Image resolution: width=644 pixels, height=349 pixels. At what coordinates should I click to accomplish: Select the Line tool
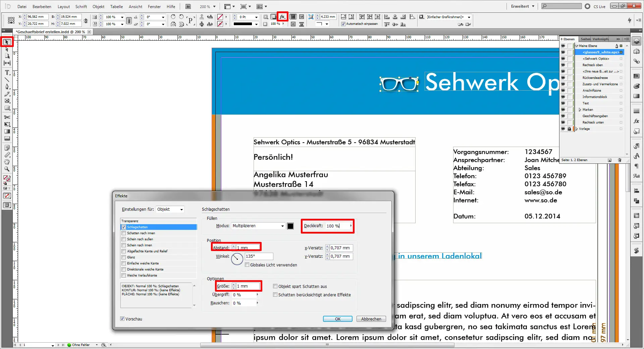[x=7, y=80]
